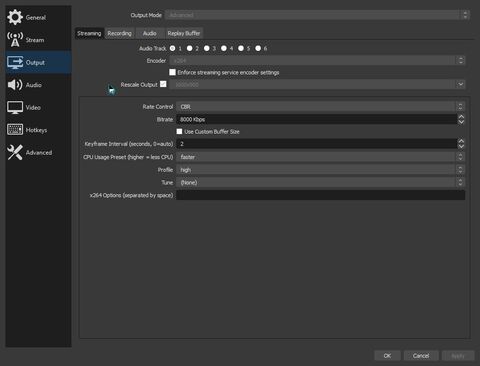Select Audio Track 1

point(172,48)
